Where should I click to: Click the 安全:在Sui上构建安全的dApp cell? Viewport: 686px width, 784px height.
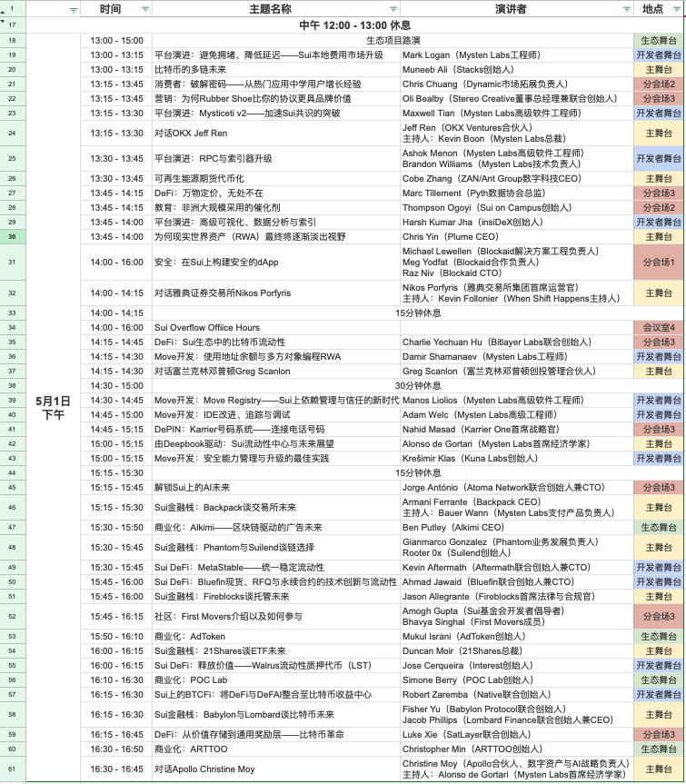[276, 262]
